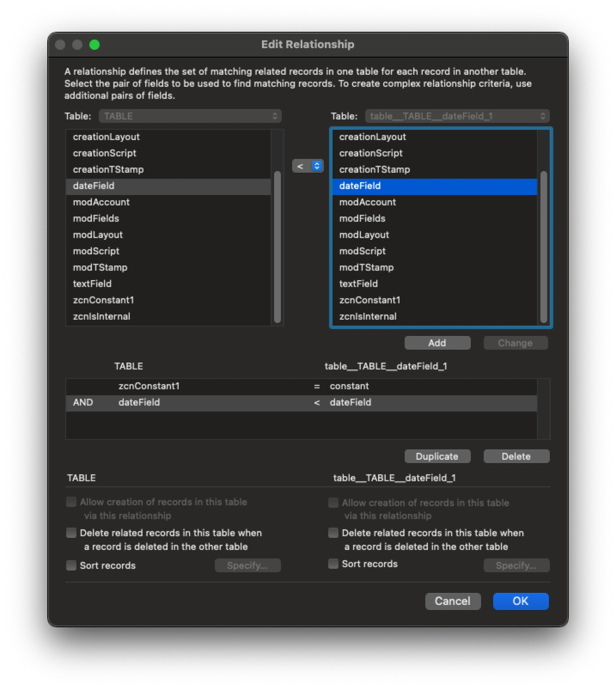Click the right field list scrollbar
This screenshot has width=616, height=690.
[543, 246]
